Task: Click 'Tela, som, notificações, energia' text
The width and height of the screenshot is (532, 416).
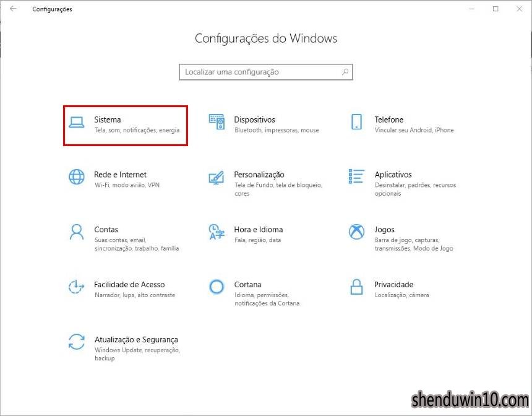Action: click(x=137, y=130)
